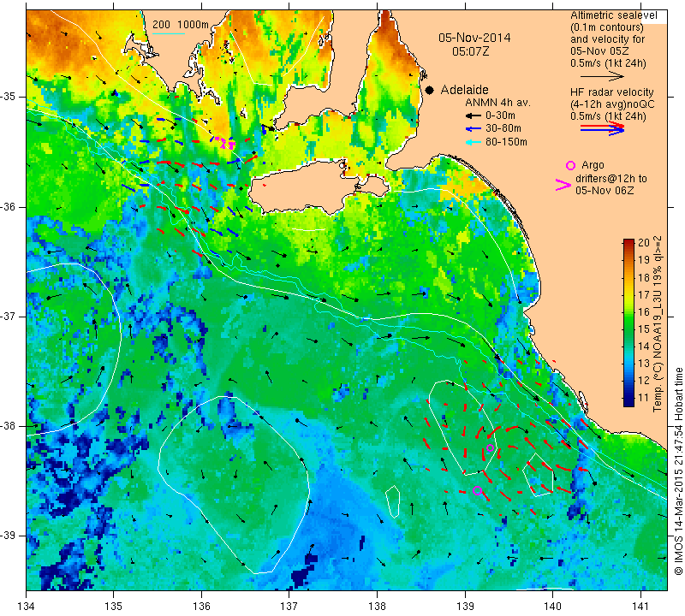
Task: Click the blue 30-80m legend arrow
Action: (x=474, y=129)
